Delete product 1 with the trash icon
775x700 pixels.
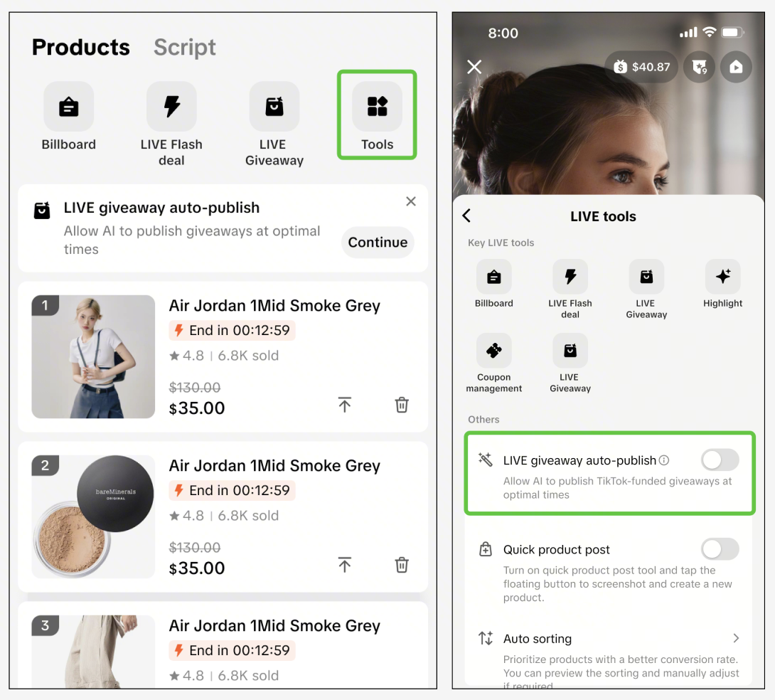402,405
